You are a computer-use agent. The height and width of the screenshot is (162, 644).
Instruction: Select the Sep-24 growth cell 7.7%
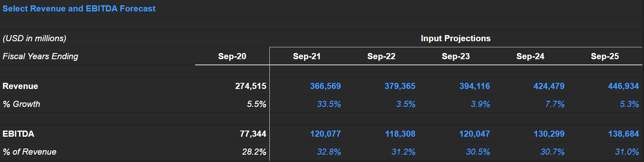[x=555, y=104]
